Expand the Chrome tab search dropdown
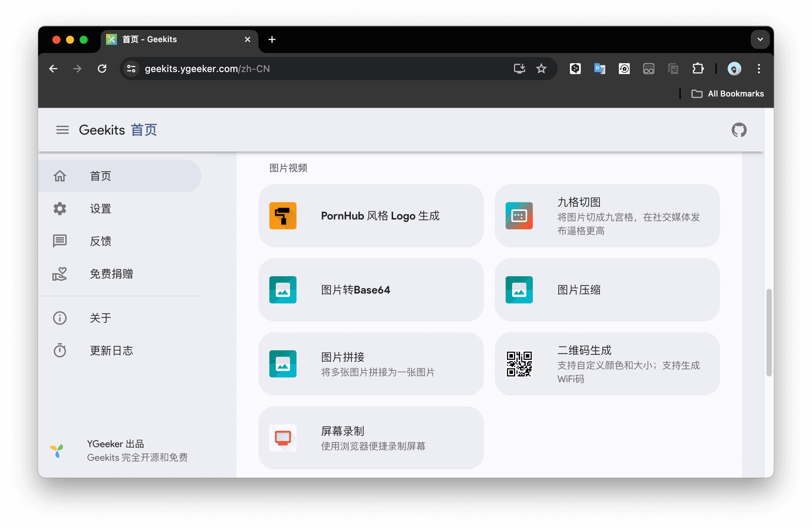This screenshot has width=812, height=528. click(760, 39)
